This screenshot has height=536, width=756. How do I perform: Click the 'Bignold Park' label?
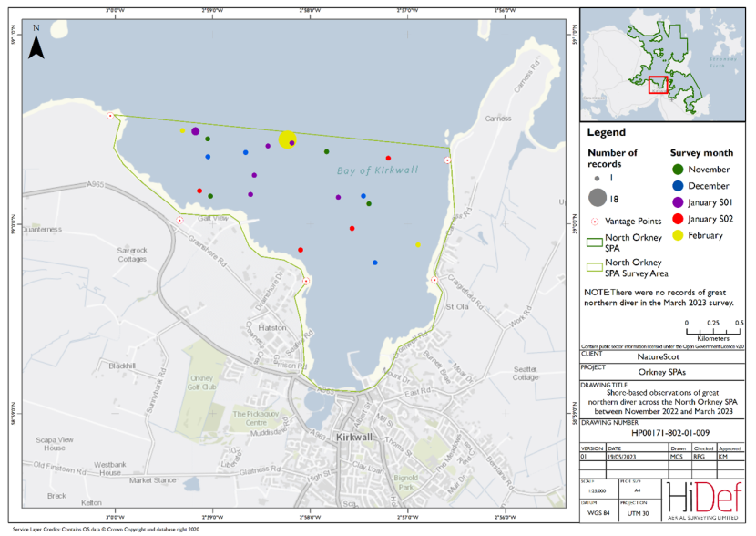click(x=405, y=482)
